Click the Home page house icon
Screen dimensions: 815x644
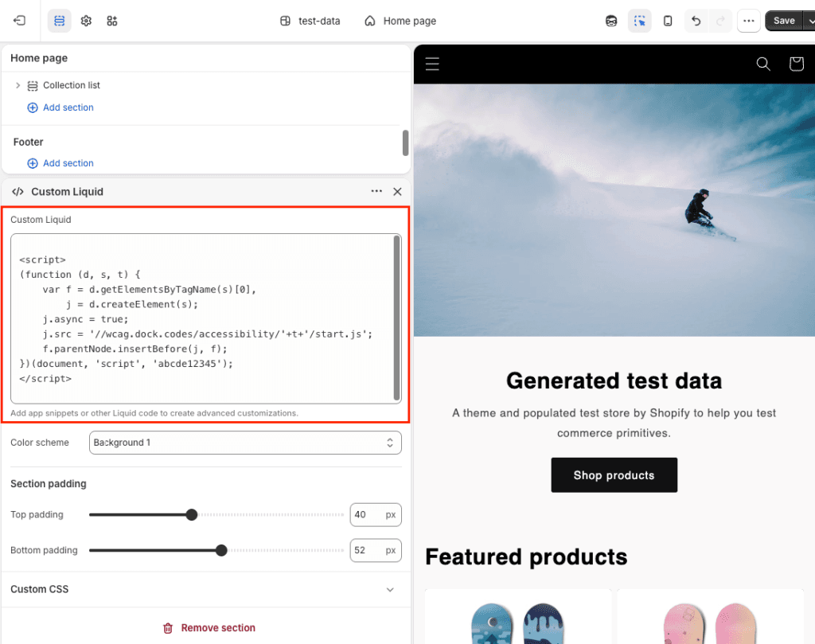point(369,21)
